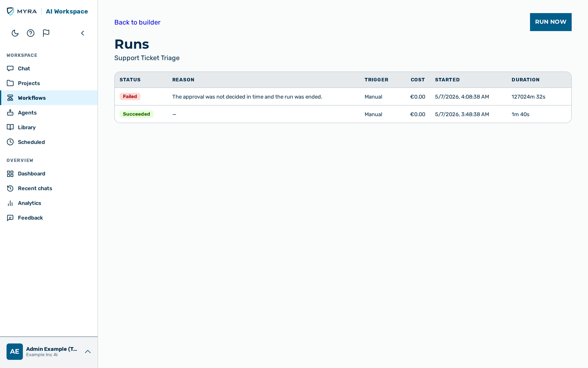Open Library in the workspace menu
This screenshot has height=368, width=588.
pyautogui.click(x=49, y=127)
